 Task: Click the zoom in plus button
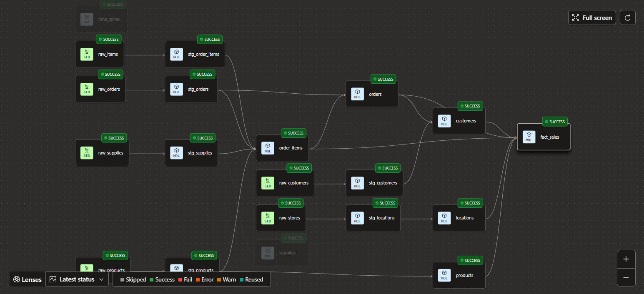(x=626, y=259)
